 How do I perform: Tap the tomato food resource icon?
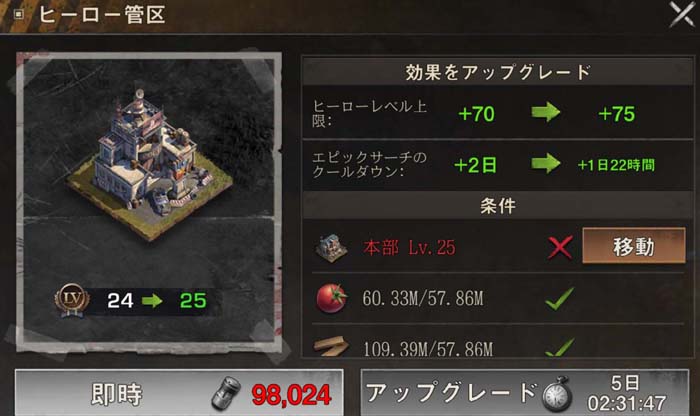(x=332, y=298)
